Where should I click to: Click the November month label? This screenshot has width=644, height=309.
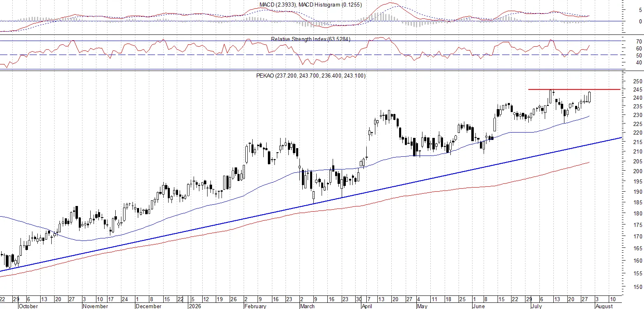(x=95, y=306)
